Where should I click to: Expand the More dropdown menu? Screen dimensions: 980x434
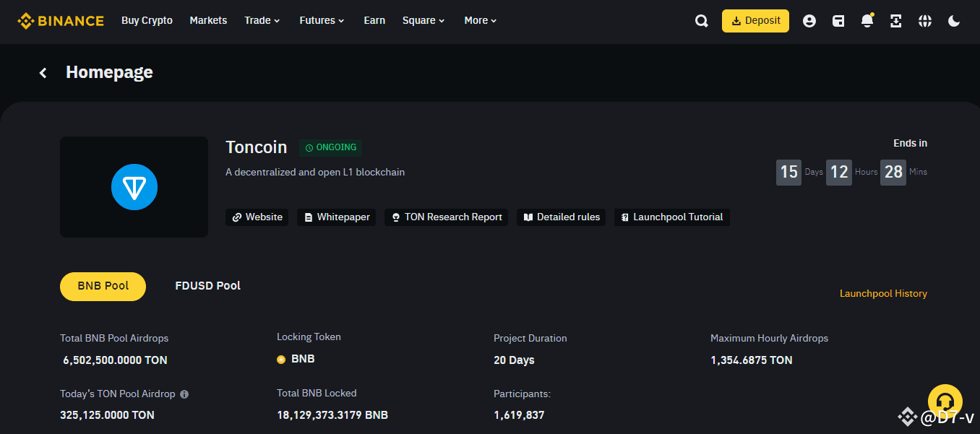pos(481,20)
